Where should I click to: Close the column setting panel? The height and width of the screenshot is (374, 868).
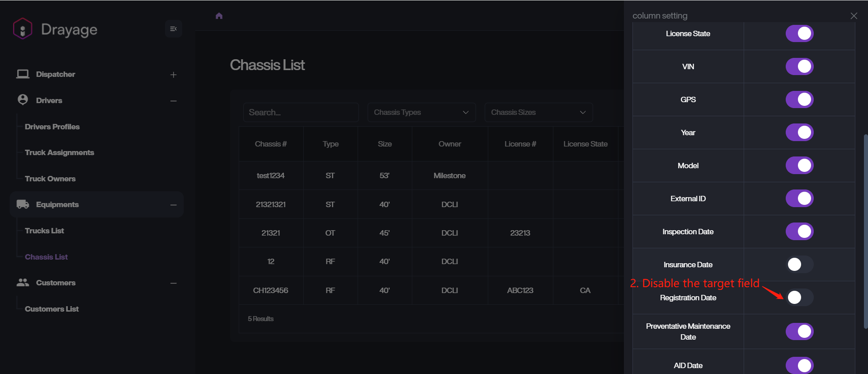pyautogui.click(x=854, y=16)
